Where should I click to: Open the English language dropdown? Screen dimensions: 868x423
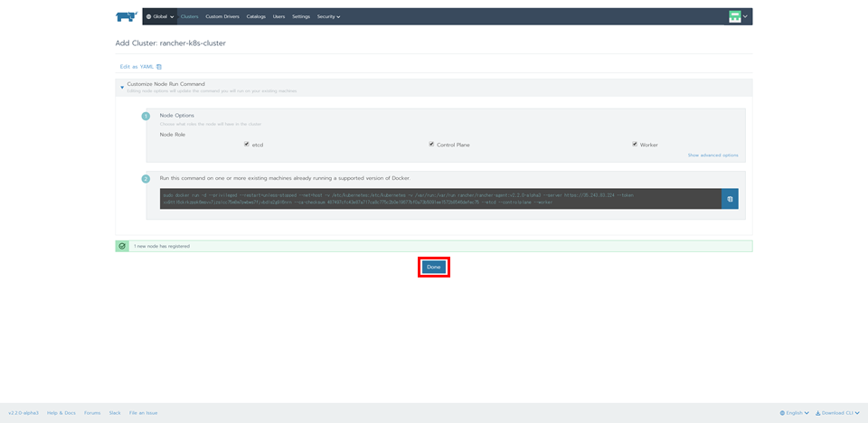pos(795,413)
